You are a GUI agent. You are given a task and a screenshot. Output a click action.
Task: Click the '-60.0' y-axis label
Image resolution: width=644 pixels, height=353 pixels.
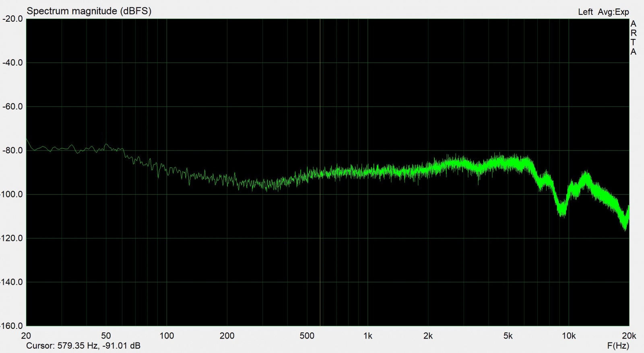[12, 107]
